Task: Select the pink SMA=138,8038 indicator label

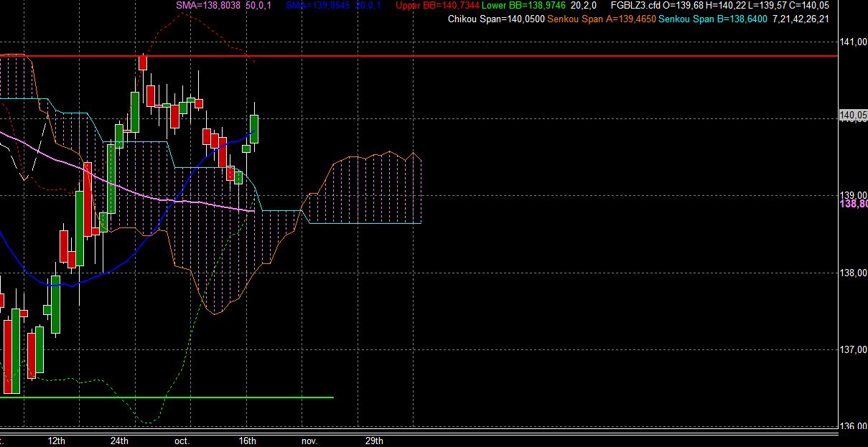Action: 208,6
